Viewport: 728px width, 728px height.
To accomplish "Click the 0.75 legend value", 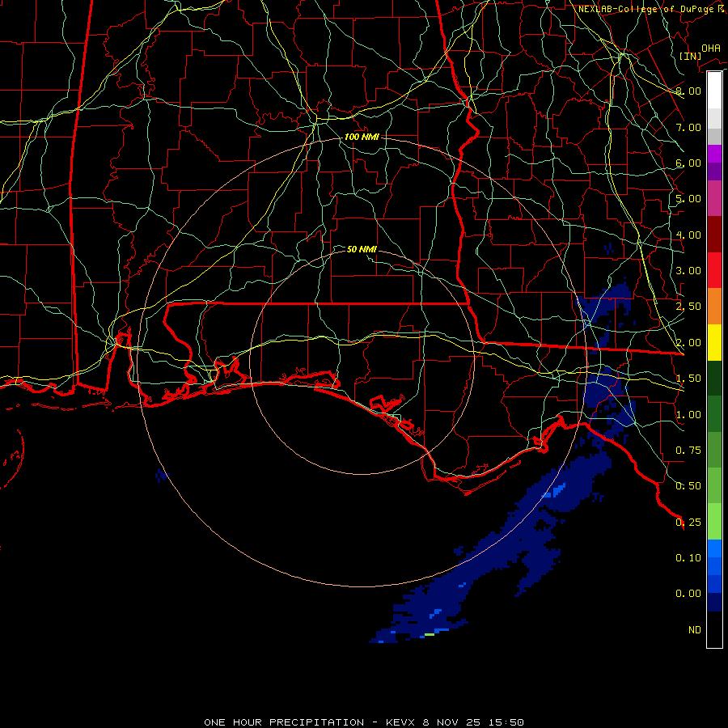I will point(688,451).
